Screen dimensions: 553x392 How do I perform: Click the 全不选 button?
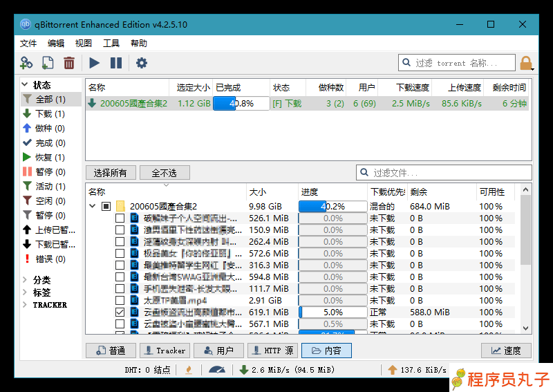coord(165,173)
